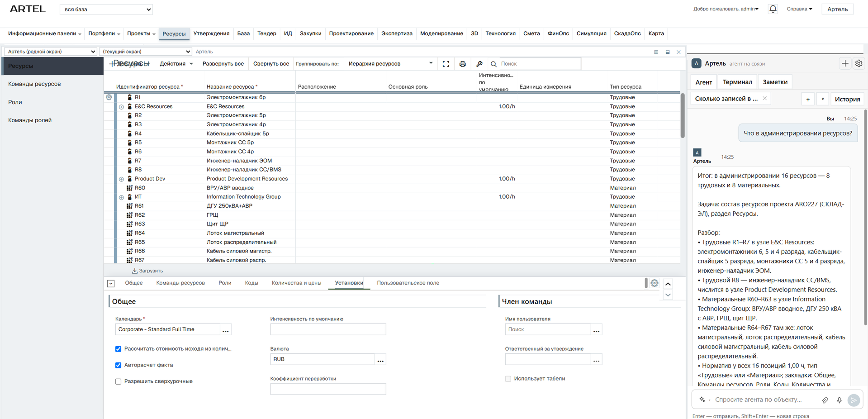
Task: Open notifications bell icon
Action: (773, 9)
